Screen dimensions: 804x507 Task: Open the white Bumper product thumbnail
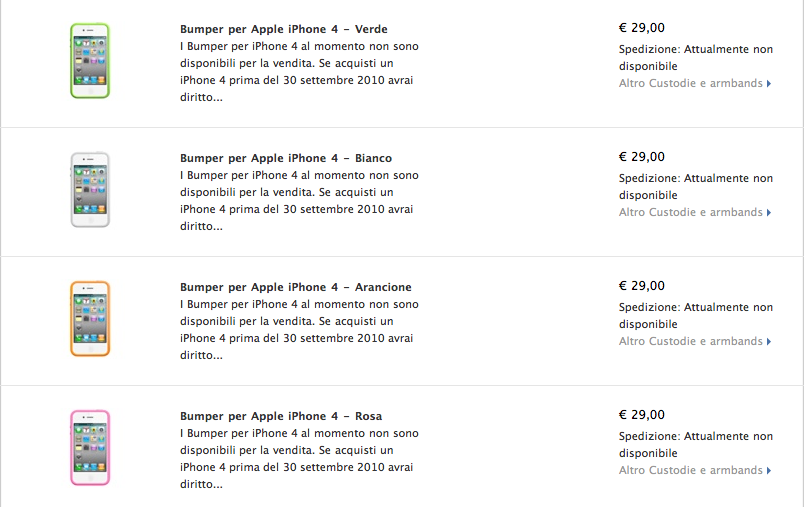(x=90, y=190)
